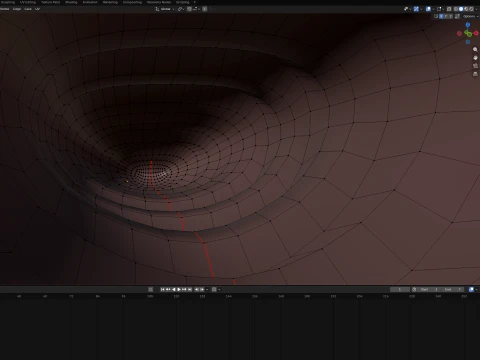Open the Vertex menu in viewport header
Image resolution: width=480 pixels, height=360 pixels.
4,9
